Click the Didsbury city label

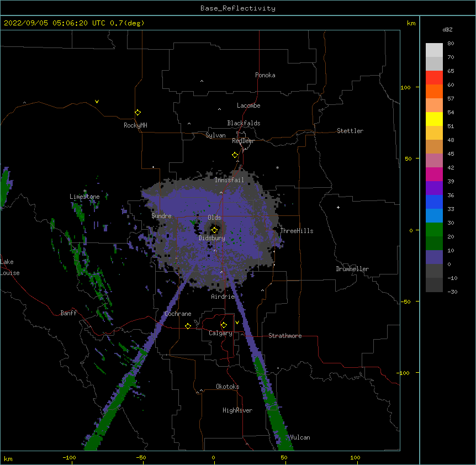tap(212, 238)
